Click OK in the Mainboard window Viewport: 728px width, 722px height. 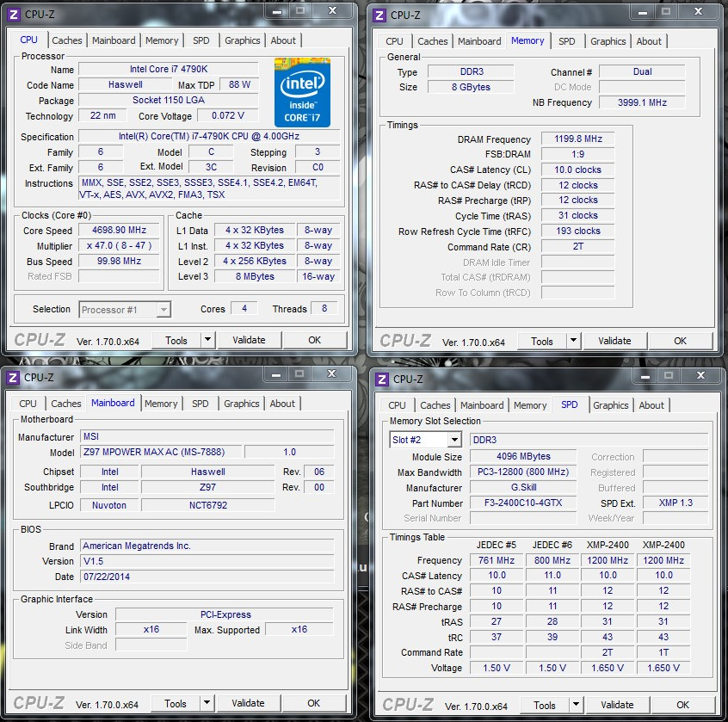pyautogui.click(x=314, y=703)
